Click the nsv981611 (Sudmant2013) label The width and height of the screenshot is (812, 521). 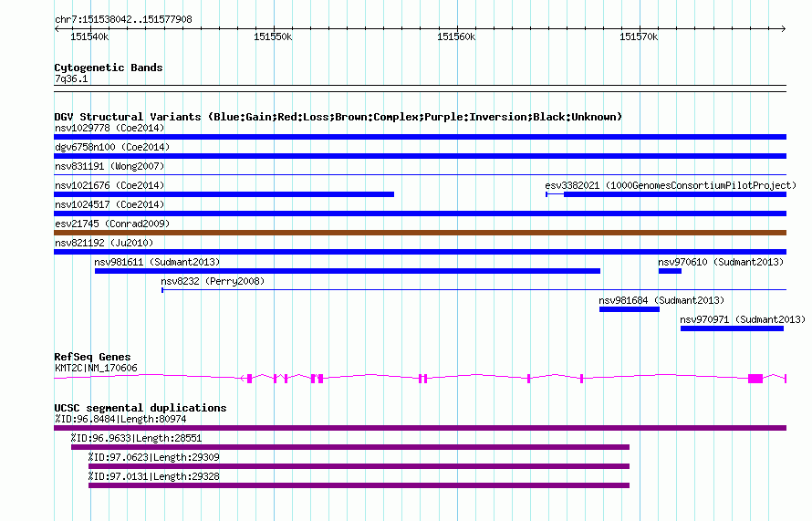click(157, 262)
